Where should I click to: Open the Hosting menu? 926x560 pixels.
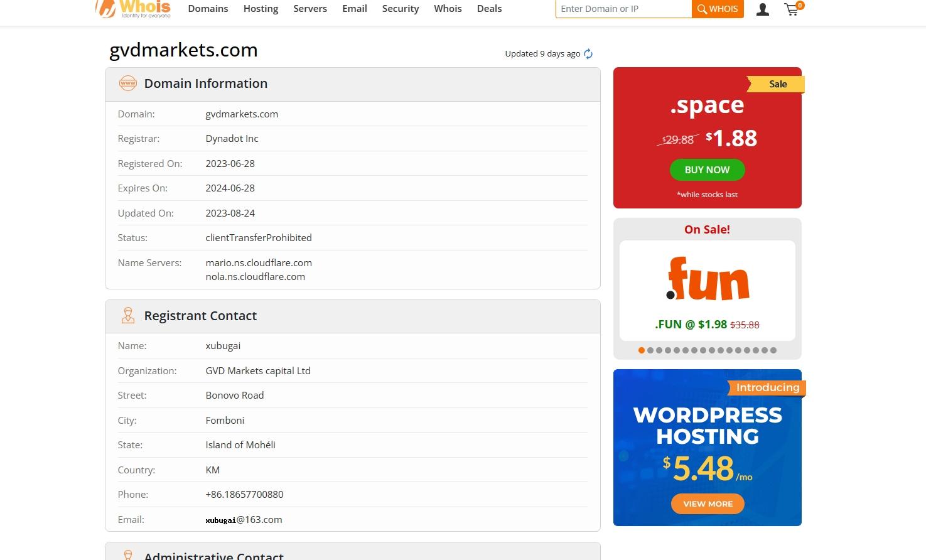[261, 9]
